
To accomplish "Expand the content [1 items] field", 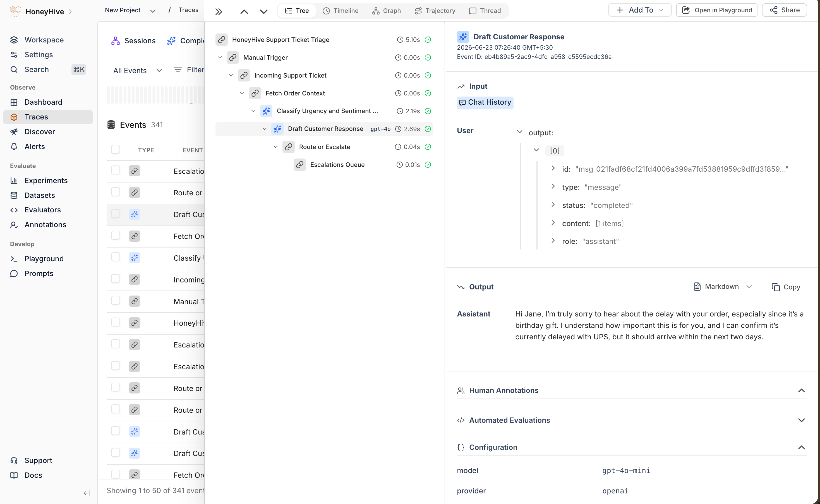I will [x=553, y=223].
